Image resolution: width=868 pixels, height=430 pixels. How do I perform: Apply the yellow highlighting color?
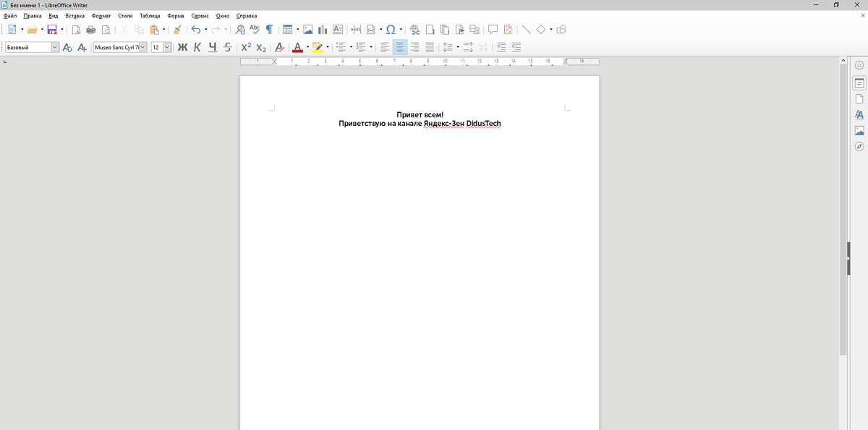point(317,47)
